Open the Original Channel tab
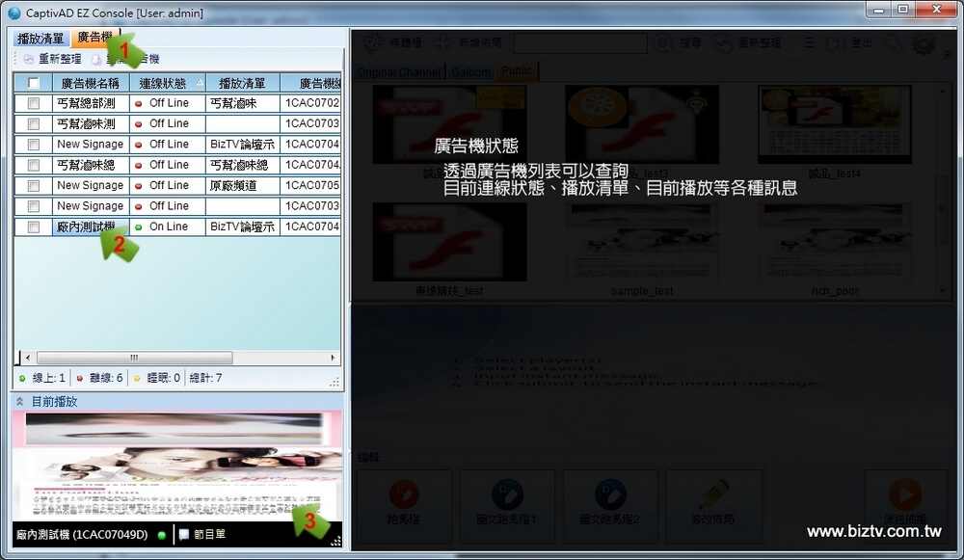Screen dimensions: 964x560 point(399,72)
